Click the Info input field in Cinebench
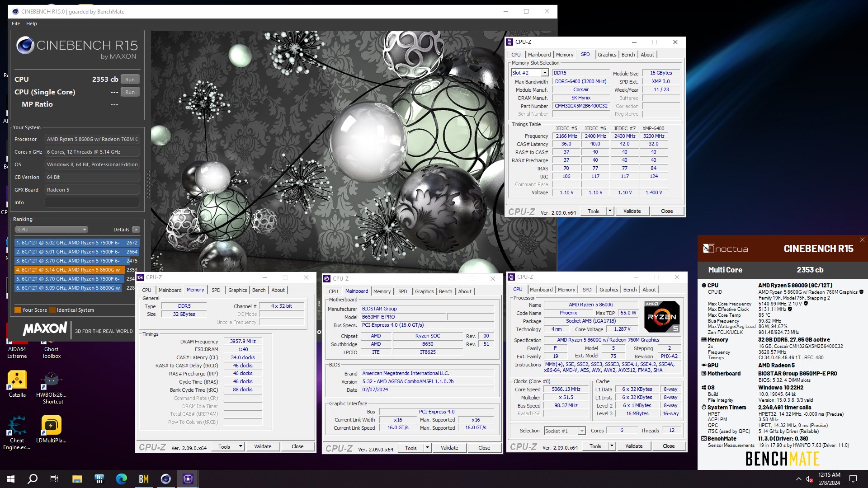This screenshot has width=868, height=488. coord(92,202)
